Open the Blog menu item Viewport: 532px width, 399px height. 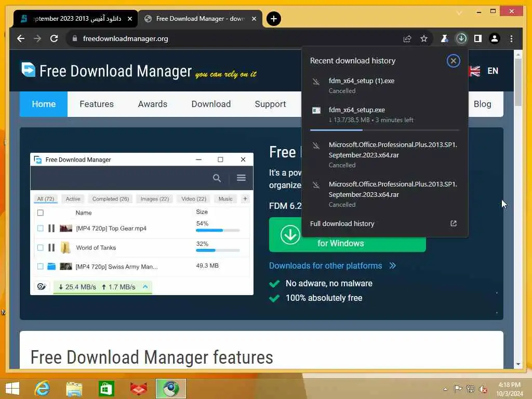click(482, 104)
